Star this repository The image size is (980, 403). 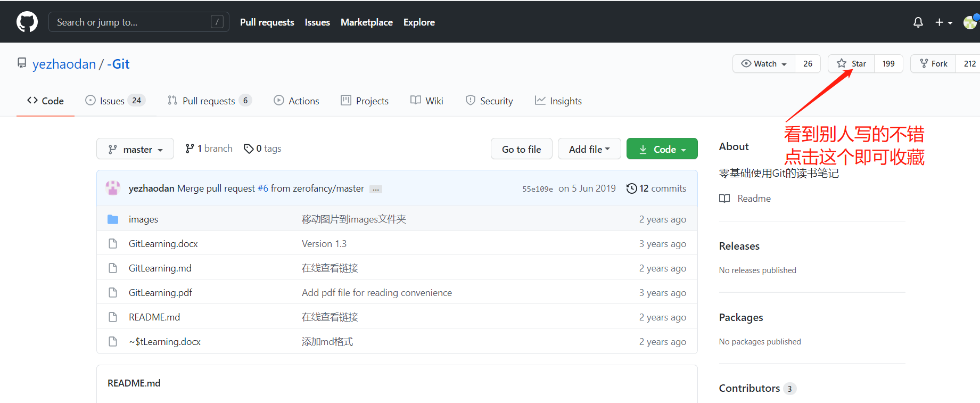tap(851, 64)
